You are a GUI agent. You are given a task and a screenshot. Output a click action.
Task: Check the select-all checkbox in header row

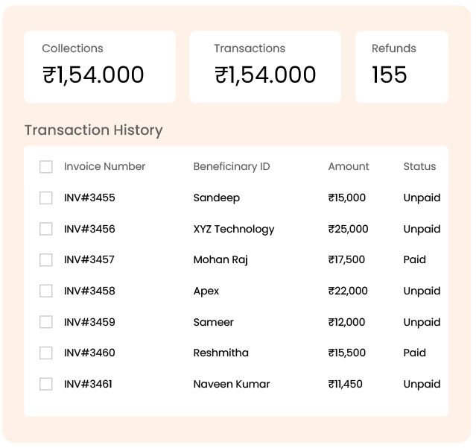[x=46, y=167]
